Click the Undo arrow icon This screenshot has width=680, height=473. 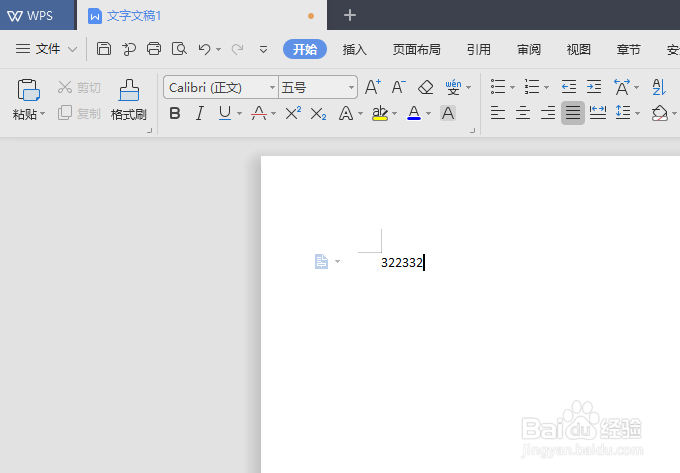tap(204, 49)
